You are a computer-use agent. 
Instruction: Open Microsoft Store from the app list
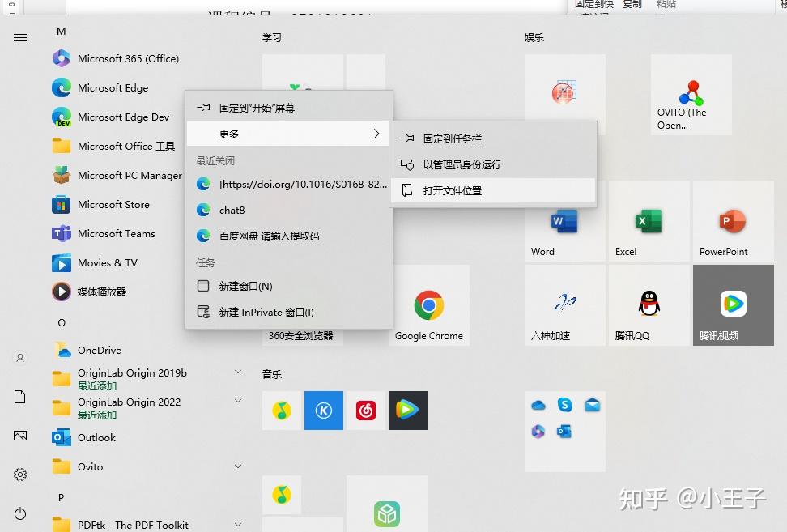[118, 204]
